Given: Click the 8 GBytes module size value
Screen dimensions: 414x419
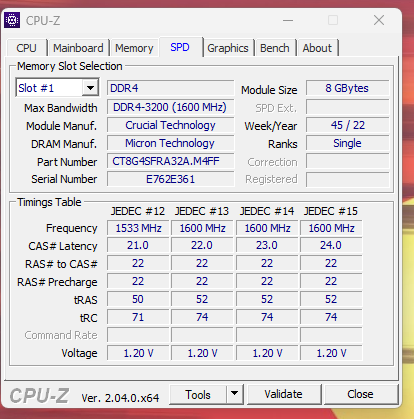Looking at the screenshot, I should point(348,88).
